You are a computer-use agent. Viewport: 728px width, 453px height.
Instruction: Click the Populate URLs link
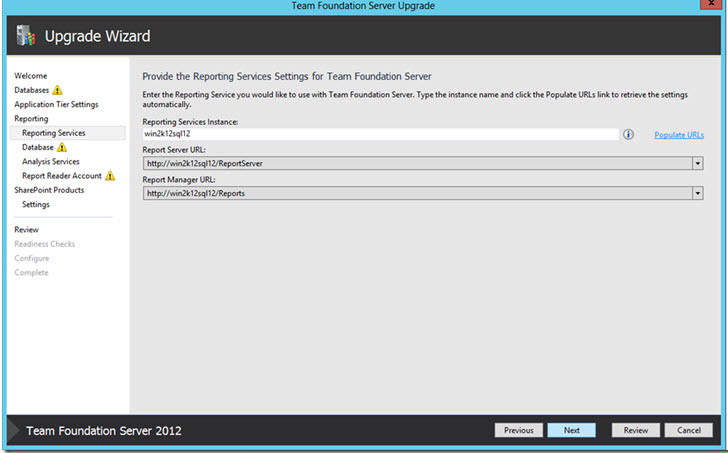click(679, 135)
